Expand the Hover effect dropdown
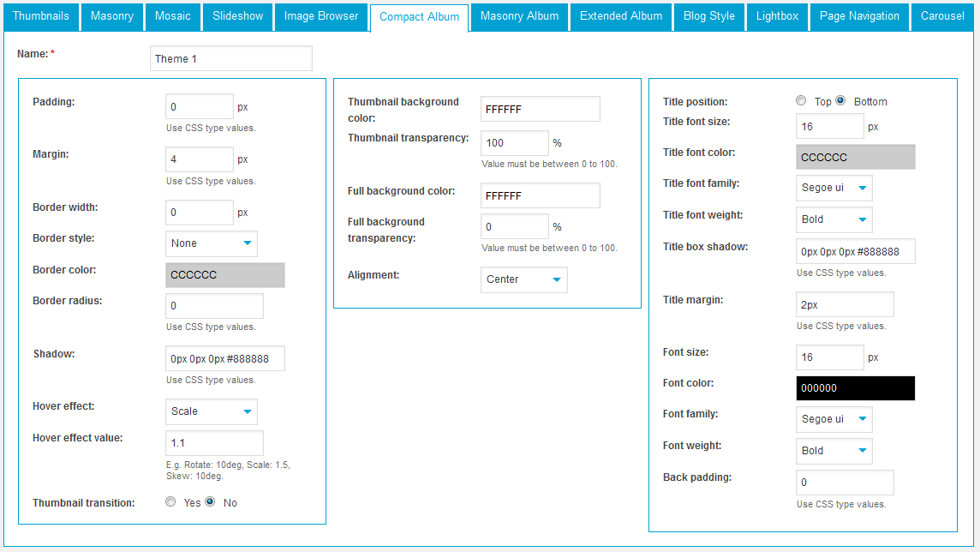Screen dimensions: 980x552 tap(212, 411)
